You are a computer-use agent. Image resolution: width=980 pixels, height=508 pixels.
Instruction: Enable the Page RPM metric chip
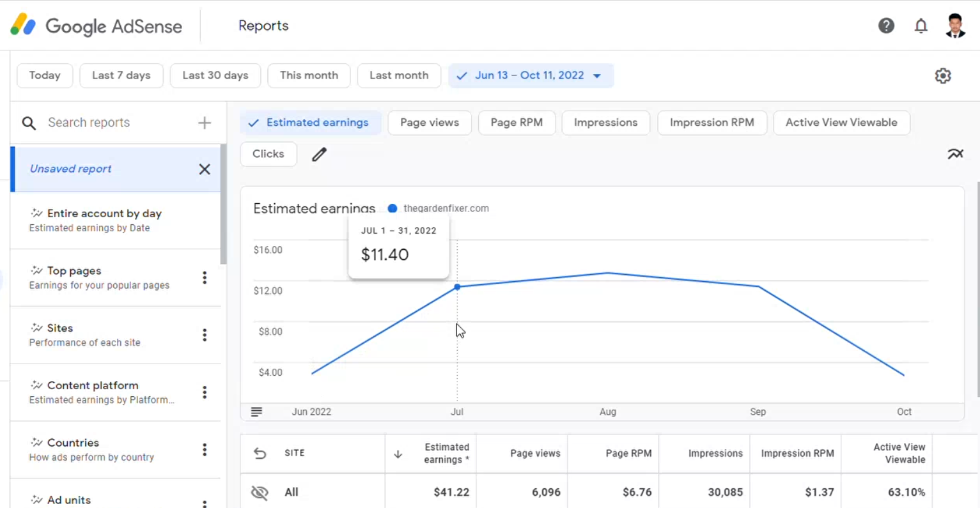[x=517, y=123]
